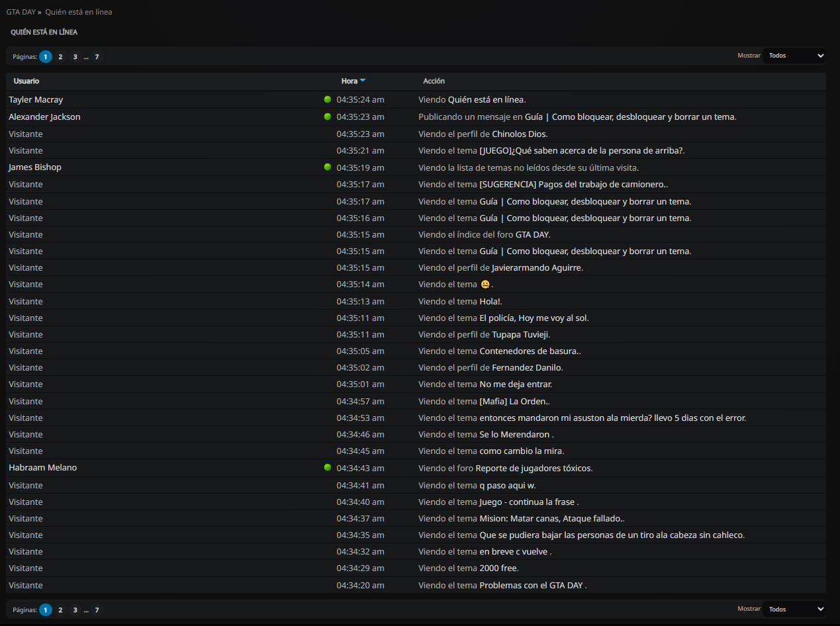
Task: Click the ellipsis in top pagination
Action: (x=86, y=57)
